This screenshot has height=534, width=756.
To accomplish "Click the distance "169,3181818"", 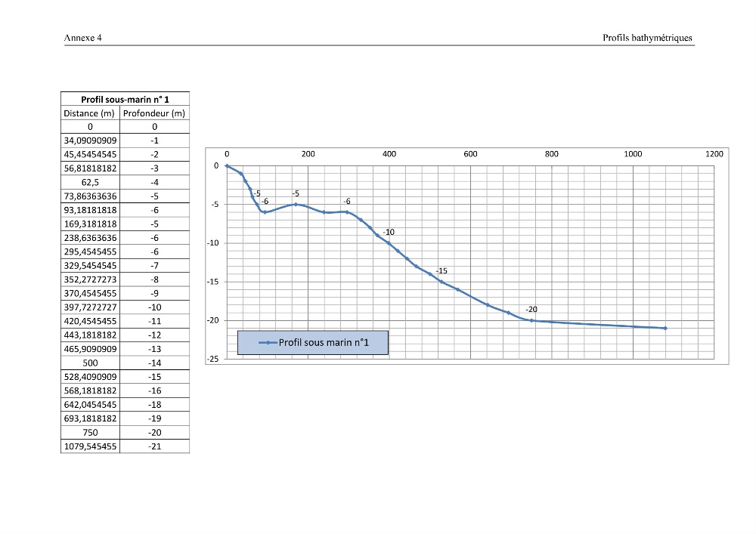I will (x=90, y=224).
